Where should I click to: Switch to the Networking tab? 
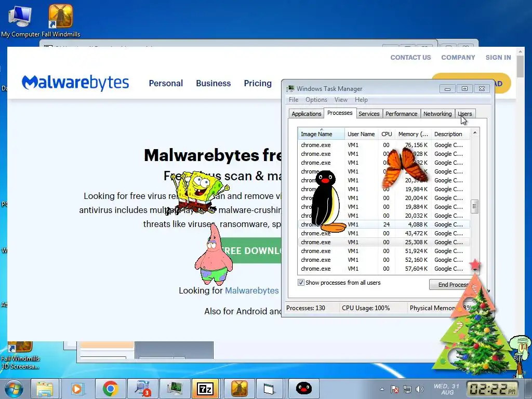(437, 114)
